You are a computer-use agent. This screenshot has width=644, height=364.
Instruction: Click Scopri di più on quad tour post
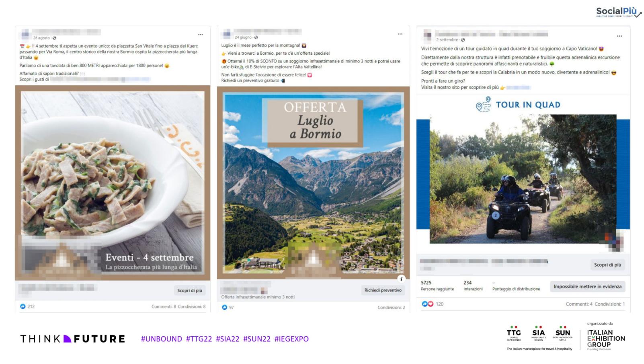(607, 265)
